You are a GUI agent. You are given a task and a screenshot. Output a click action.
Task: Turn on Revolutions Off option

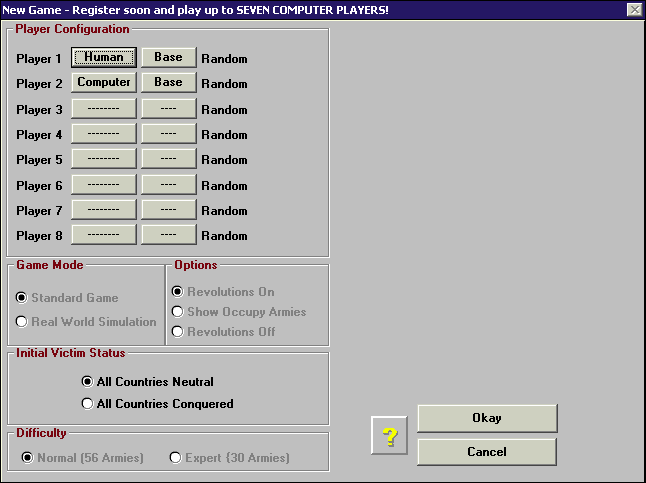(178, 331)
